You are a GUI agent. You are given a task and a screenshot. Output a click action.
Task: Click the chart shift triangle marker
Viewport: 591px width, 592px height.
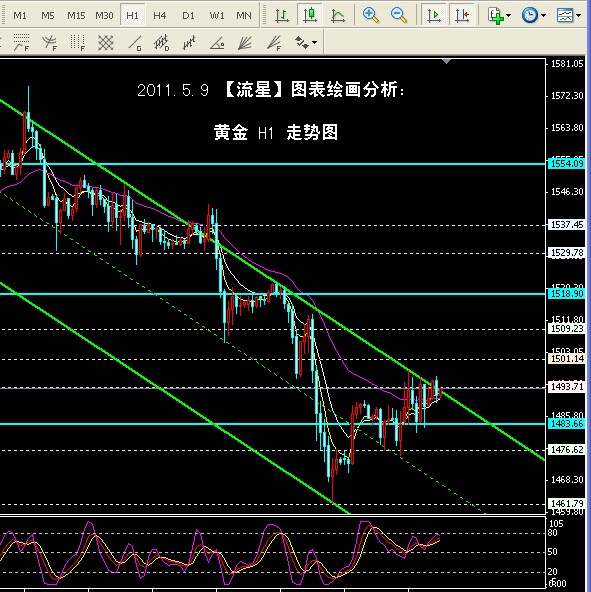447,61
